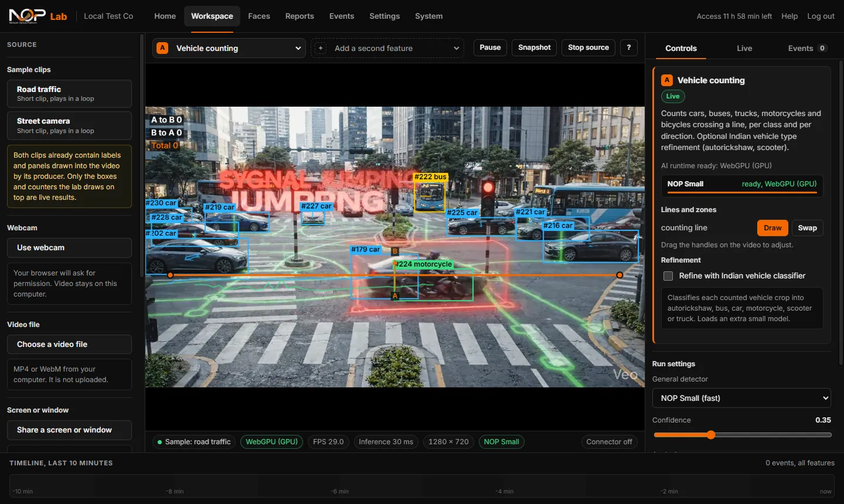
Task: Select the Street camera sample clip
Action: coord(69,125)
